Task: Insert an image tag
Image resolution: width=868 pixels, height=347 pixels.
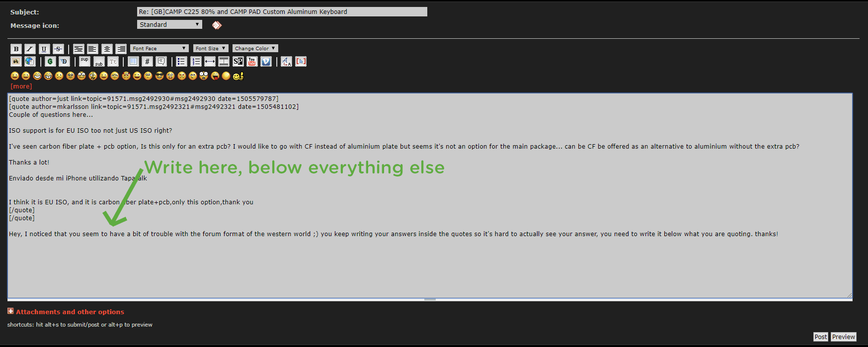Action: [16, 62]
